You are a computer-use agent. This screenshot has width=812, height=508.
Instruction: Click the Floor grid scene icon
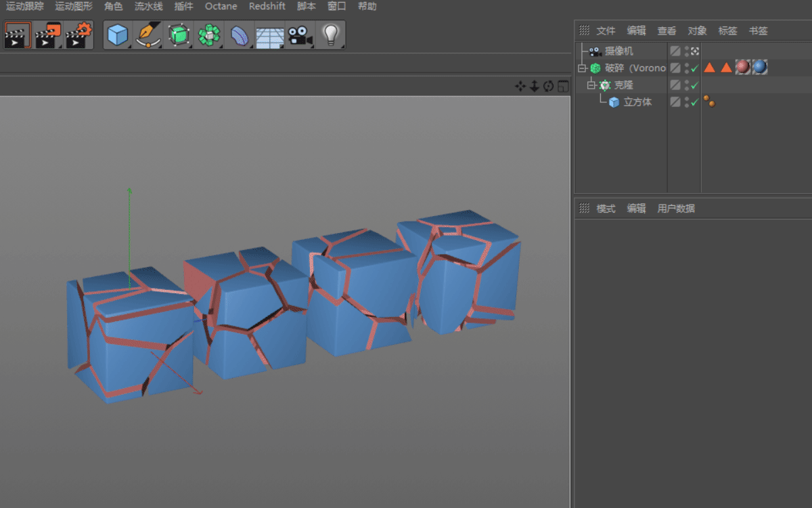tap(269, 35)
